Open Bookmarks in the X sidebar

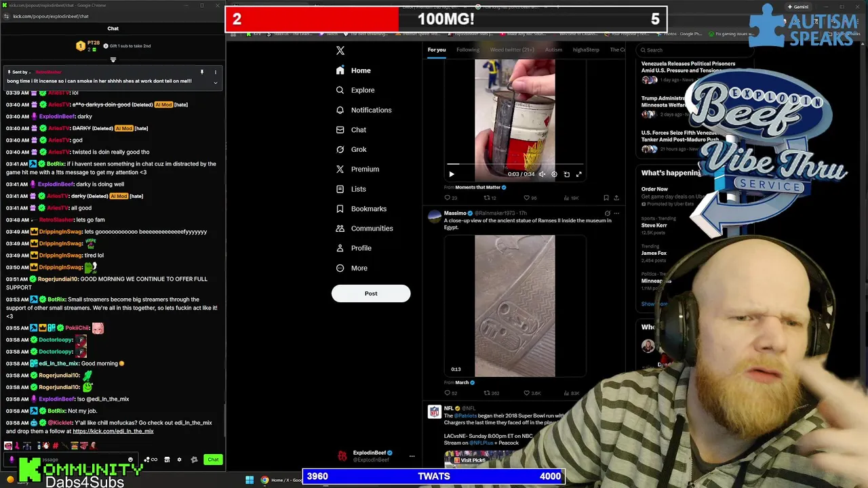tap(361, 209)
